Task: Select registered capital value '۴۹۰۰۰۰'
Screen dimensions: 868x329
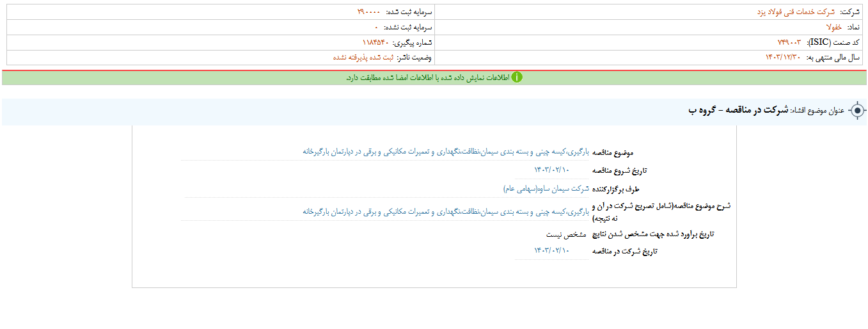Action: (x=368, y=12)
